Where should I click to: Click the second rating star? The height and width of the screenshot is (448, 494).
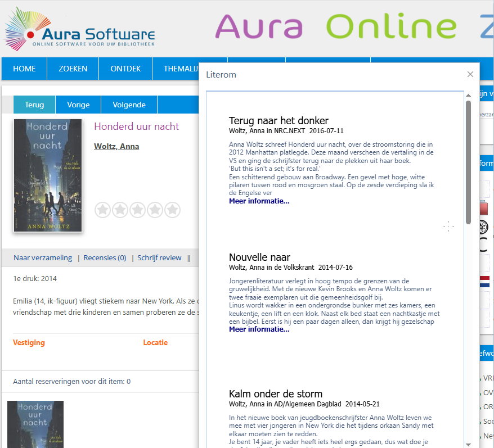pos(120,210)
